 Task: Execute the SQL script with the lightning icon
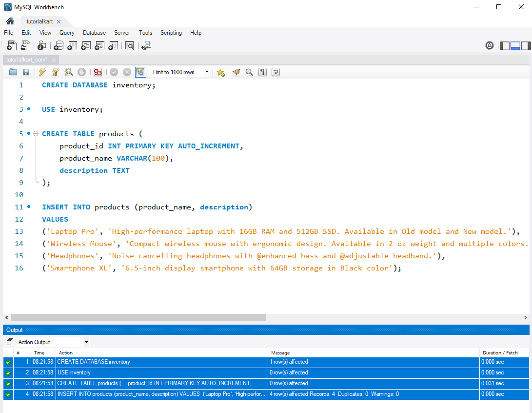(42, 72)
